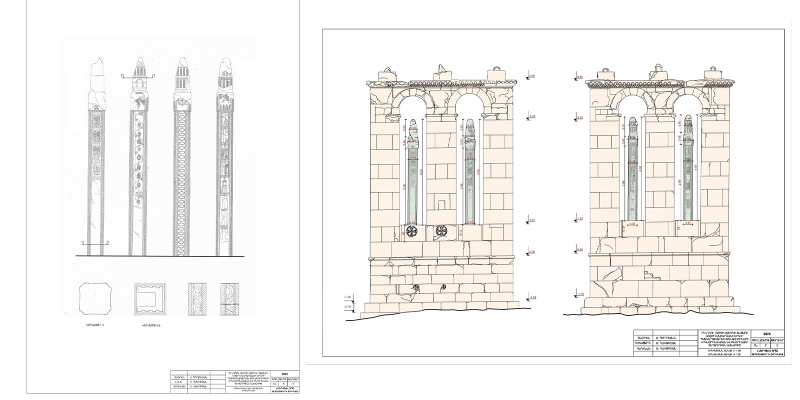This screenshot has width=800, height=400.
Task: Click the left rosette carving on the left elevation
Action: coord(411,232)
